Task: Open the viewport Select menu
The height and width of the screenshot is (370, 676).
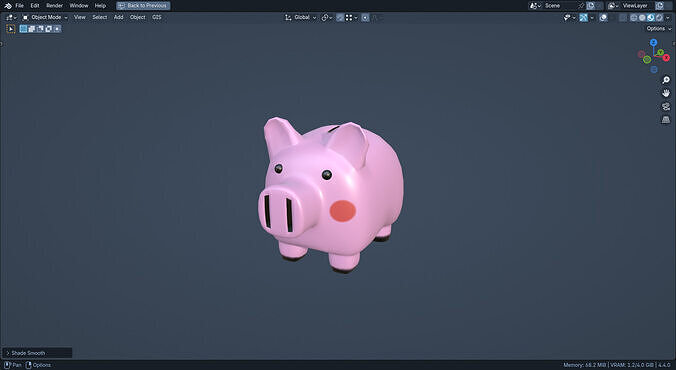Action: tap(99, 17)
